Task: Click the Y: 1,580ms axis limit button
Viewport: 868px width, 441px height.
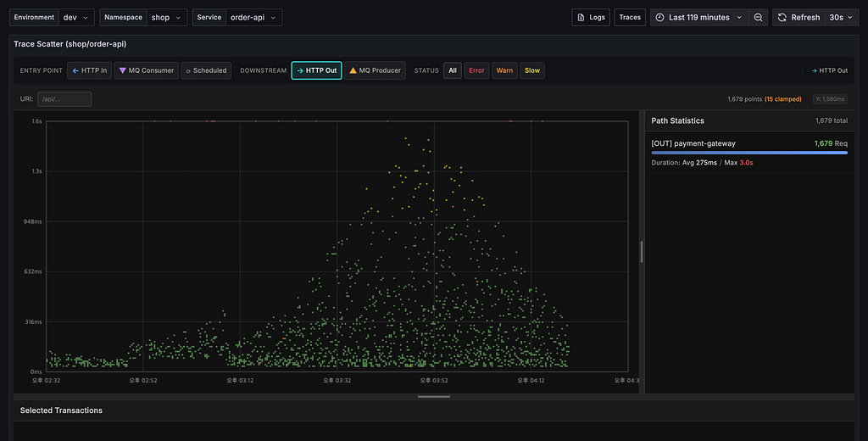Action: [830, 99]
